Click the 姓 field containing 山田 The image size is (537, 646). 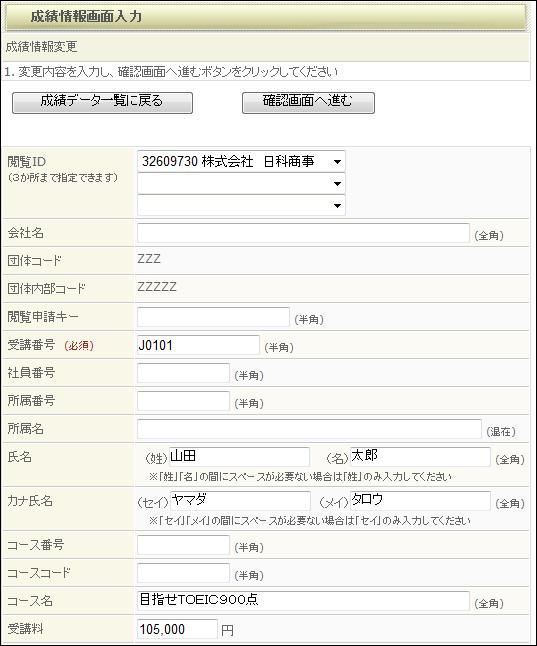click(x=239, y=456)
